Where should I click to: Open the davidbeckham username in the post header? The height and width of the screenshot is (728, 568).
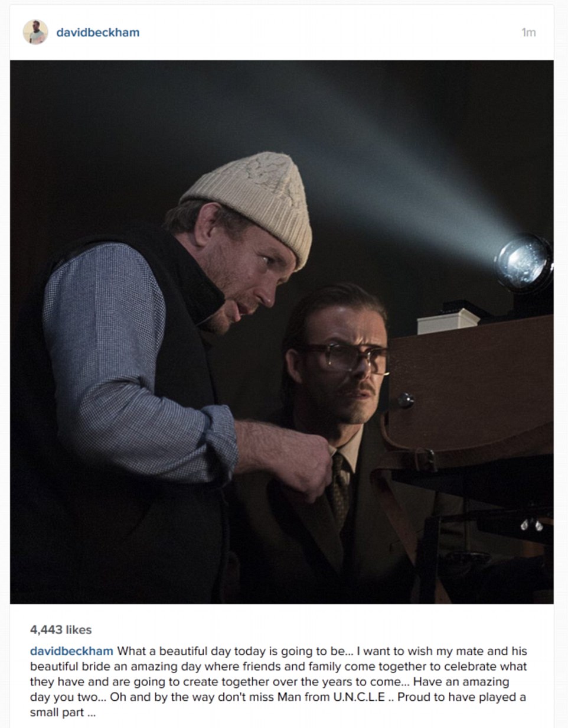(x=98, y=32)
